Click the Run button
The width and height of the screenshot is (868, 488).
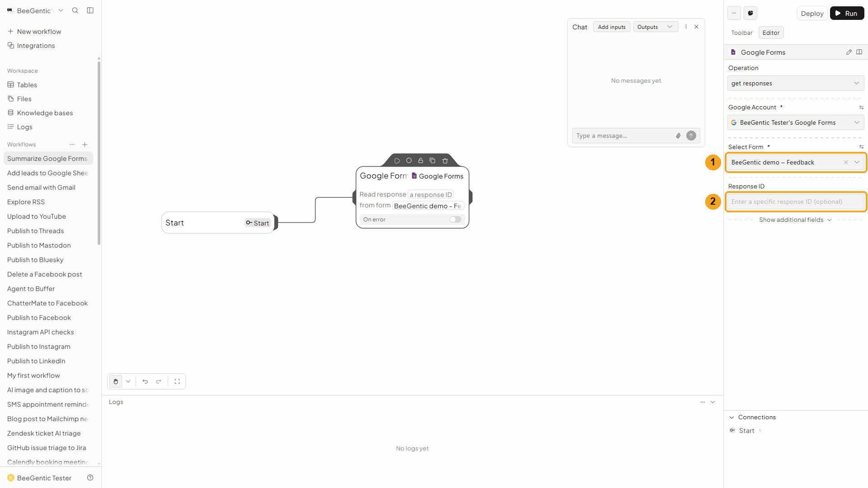coord(847,13)
